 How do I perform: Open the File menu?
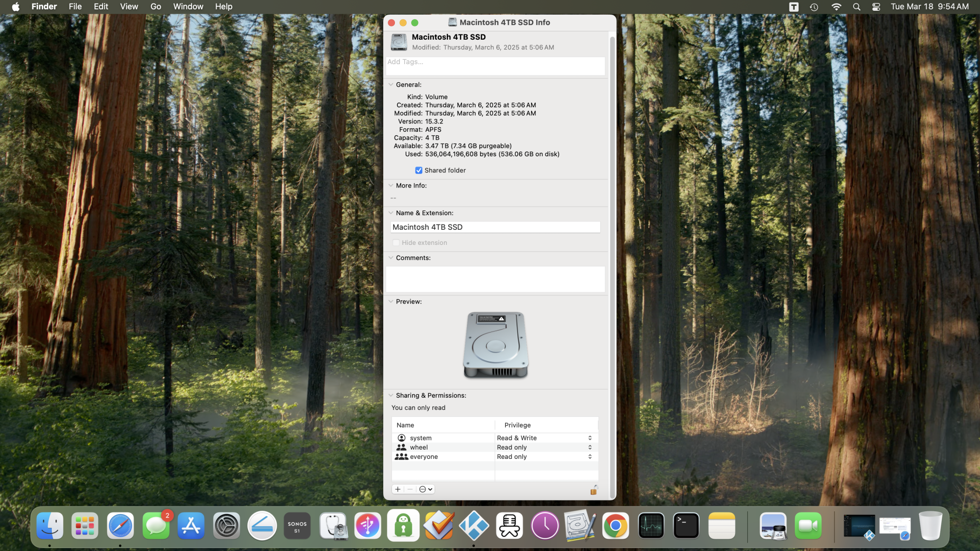tap(75, 6)
